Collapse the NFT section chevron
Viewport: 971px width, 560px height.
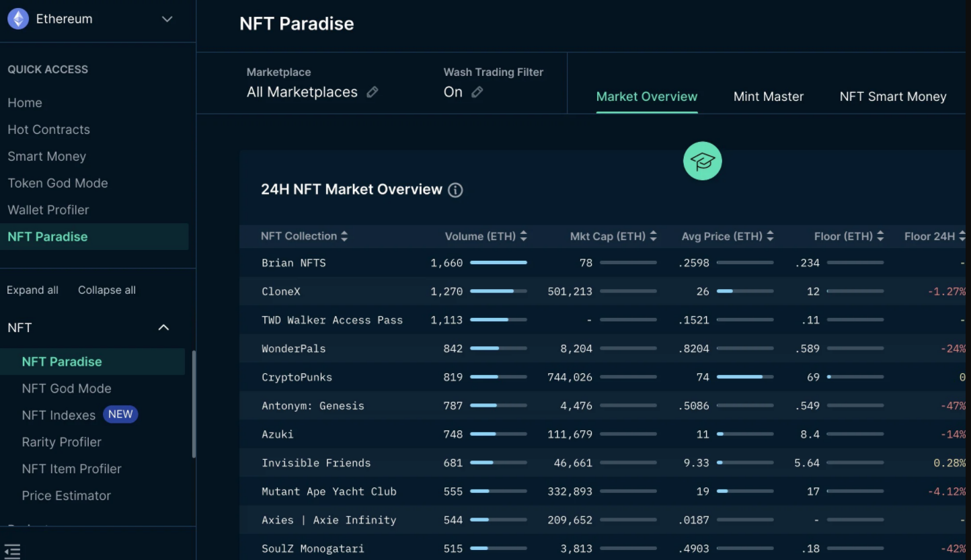(163, 327)
